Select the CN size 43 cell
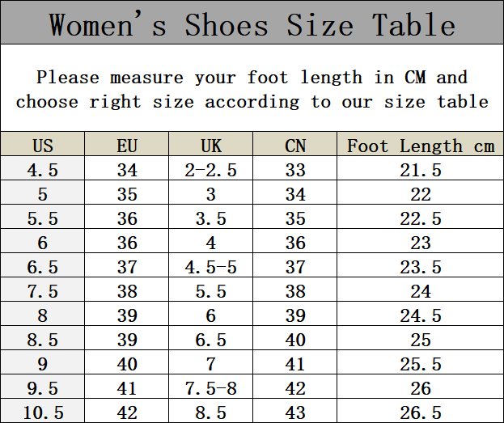504x423 pixels. pyautogui.click(x=295, y=412)
